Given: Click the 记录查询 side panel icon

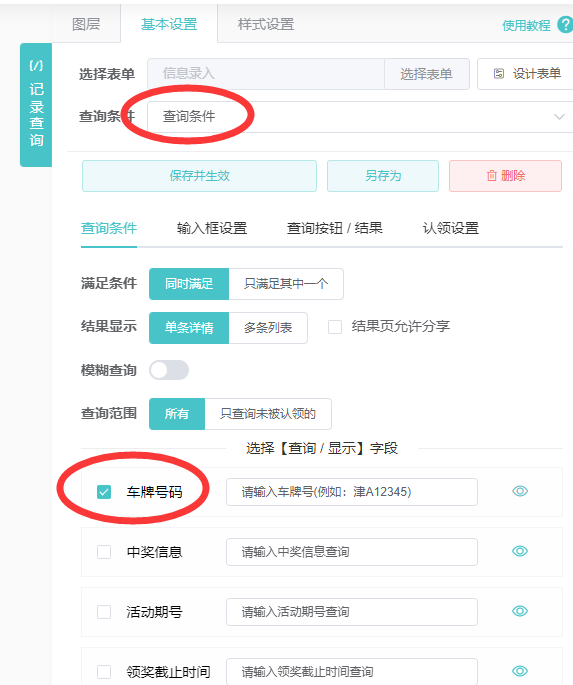Looking at the screenshot, I should [36, 66].
